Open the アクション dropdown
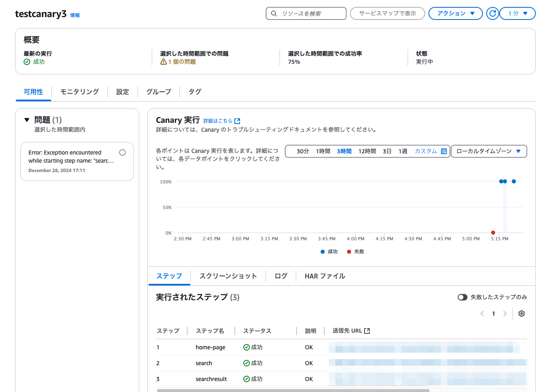 456,13
